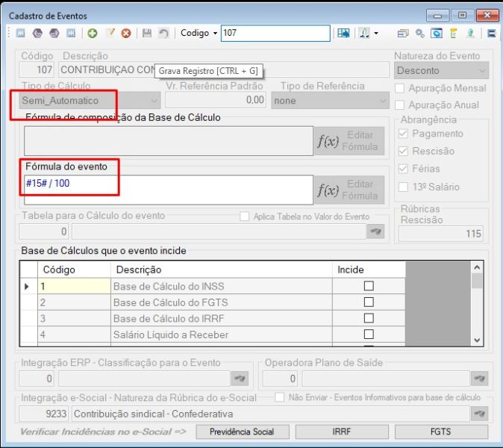503x448 pixels.
Task: Click the gears toolbar icon
Action: (419, 33)
